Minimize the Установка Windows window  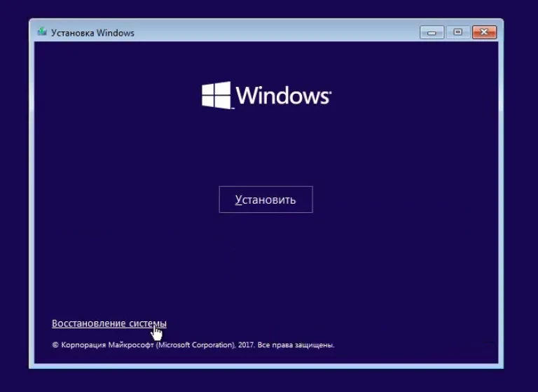point(432,33)
